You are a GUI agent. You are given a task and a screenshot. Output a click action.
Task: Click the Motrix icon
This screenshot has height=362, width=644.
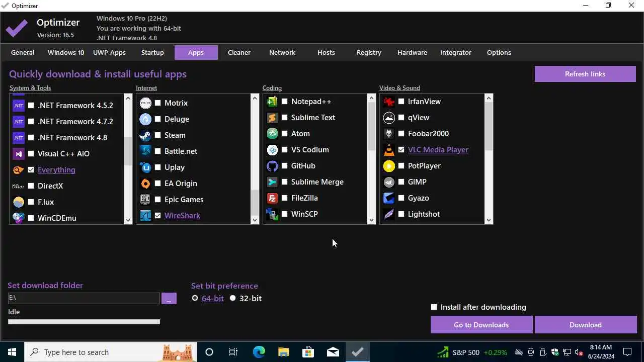point(145,103)
